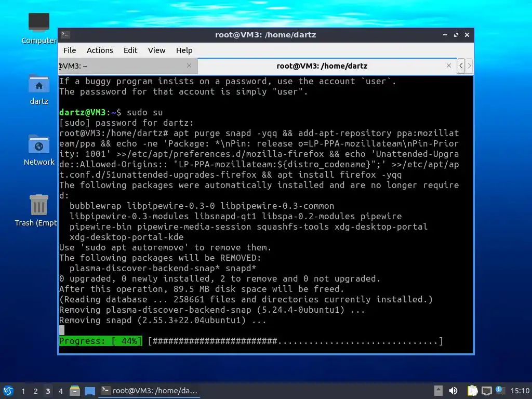Close the terminal window

point(467,35)
